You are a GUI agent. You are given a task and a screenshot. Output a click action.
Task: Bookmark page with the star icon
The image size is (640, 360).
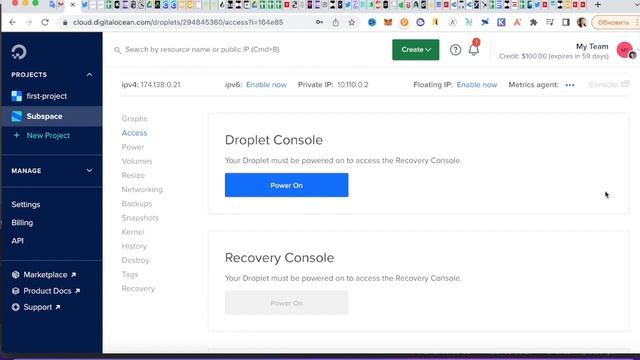tap(351, 22)
